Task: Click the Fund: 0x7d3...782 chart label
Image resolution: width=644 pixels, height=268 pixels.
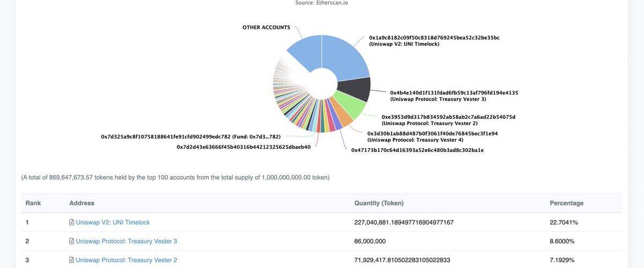Action: tap(191, 137)
